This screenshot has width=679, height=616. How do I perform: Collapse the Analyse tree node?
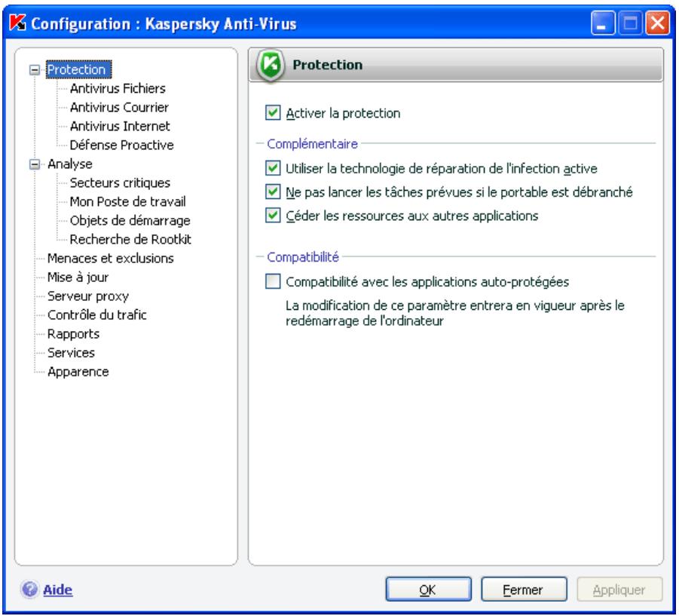35,164
